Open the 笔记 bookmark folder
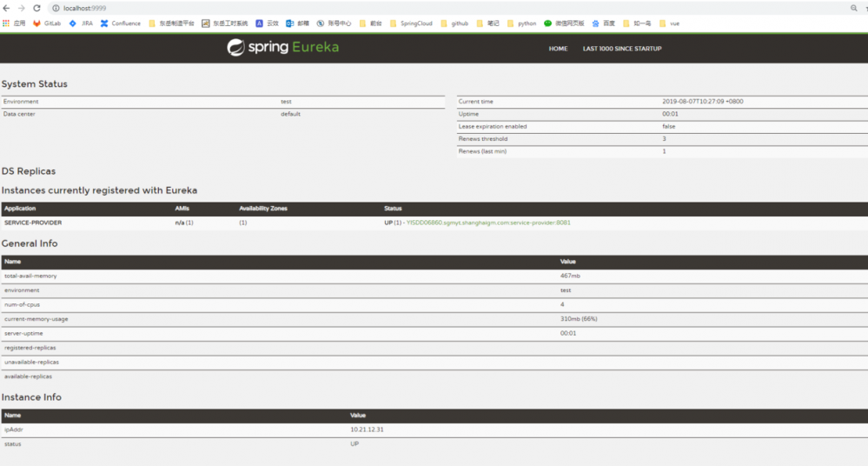Viewport: 868px width, 466px height. tap(487, 23)
